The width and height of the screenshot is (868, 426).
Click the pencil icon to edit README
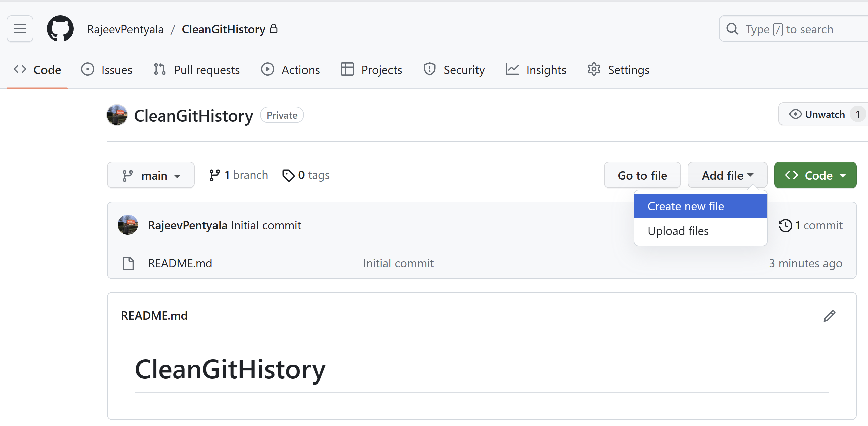click(x=829, y=316)
